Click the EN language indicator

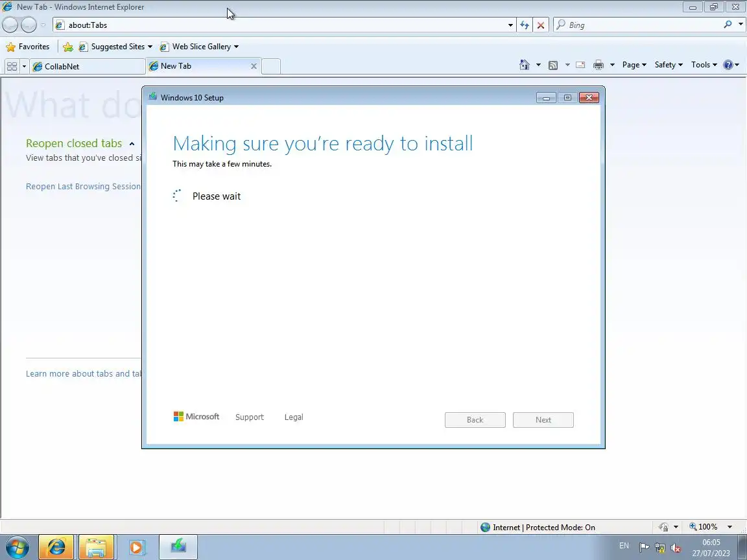click(x=624, y=546)
